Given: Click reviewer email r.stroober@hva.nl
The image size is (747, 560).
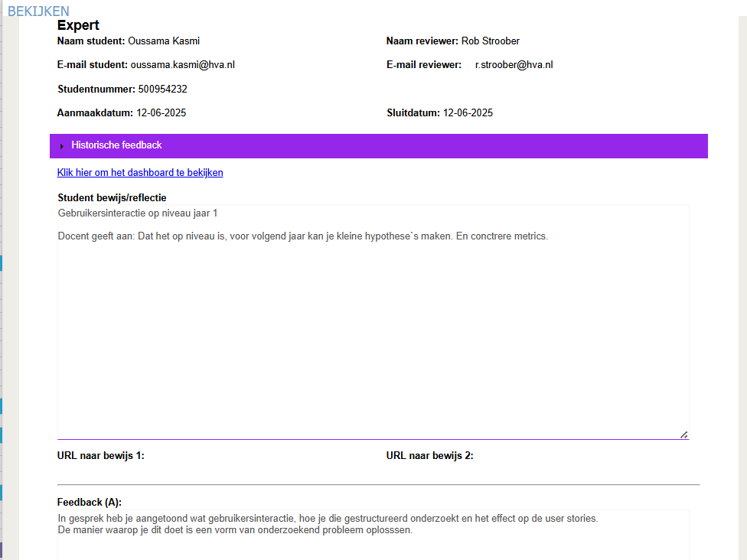Looking at the screenshot, I should point(514,65).
